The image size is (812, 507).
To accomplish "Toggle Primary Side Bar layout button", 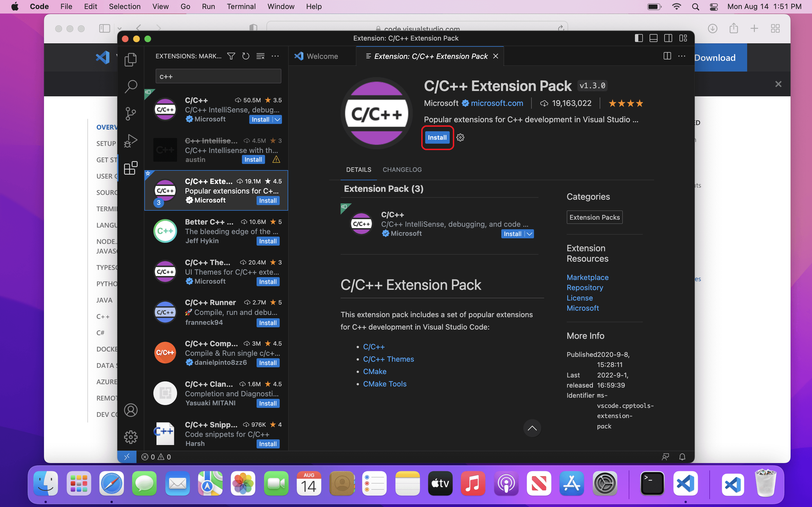I will [x=639, y=38].
